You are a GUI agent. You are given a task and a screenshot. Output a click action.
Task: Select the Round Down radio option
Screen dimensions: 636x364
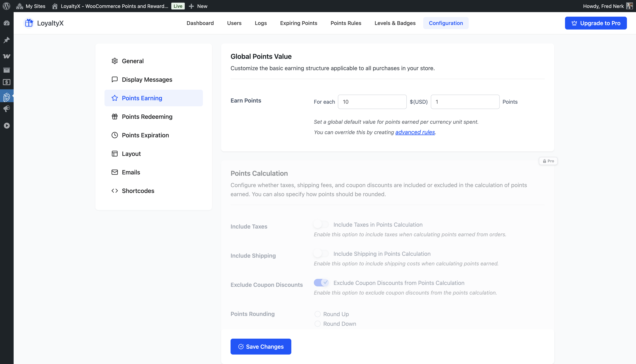click(x=317, y=324)
